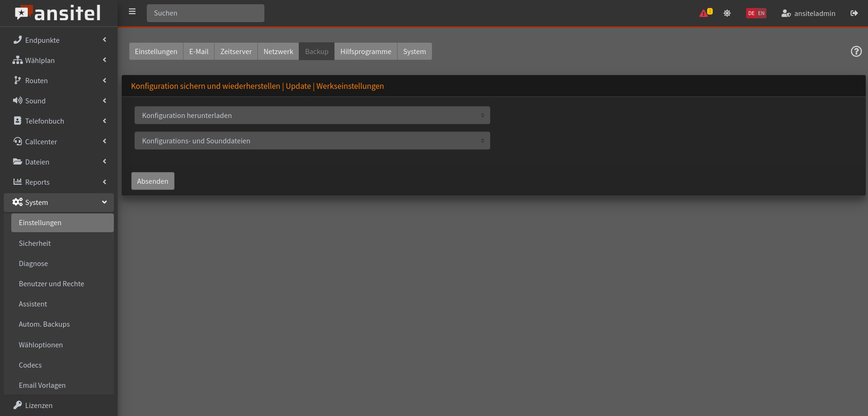Open Konfigurations- und Sounddateien dropdown

(x=312, y=141)
